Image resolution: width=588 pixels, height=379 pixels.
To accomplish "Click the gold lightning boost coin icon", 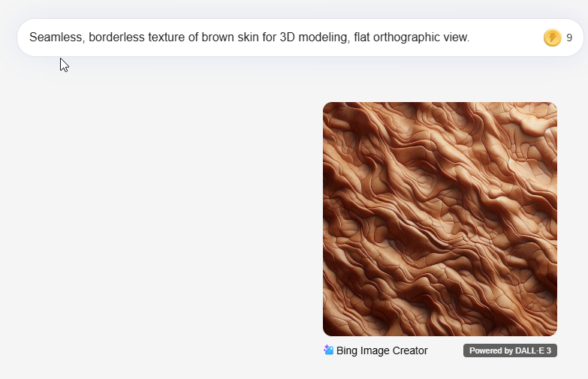I will [552, 38].
